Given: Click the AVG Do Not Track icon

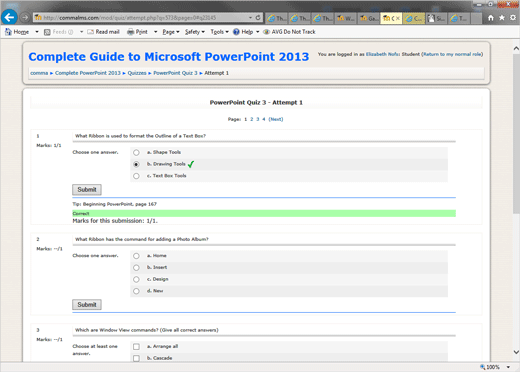Looking at the screenshot, I should click(x=266, y=32).
